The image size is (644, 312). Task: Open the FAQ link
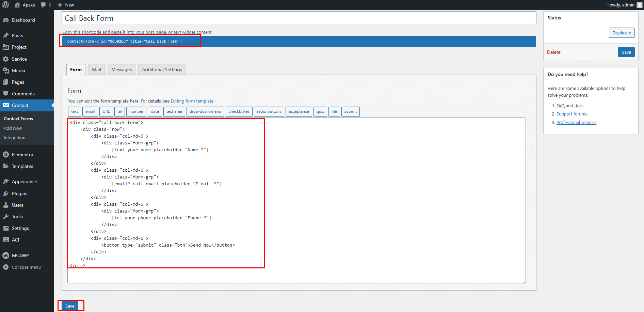[560, 106]
